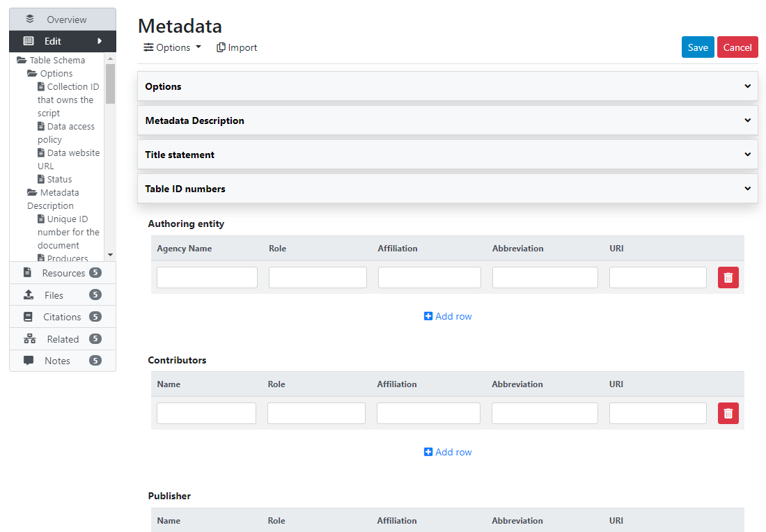Click the Notes comment icon
Image resolution: width=766 pixels, height=532 pixels.
tap(29, 361)
